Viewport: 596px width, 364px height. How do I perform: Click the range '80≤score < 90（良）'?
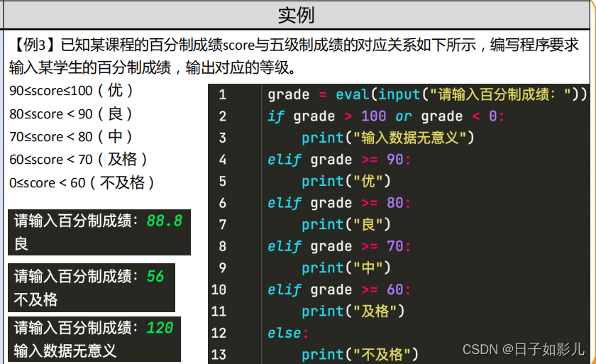72,114
